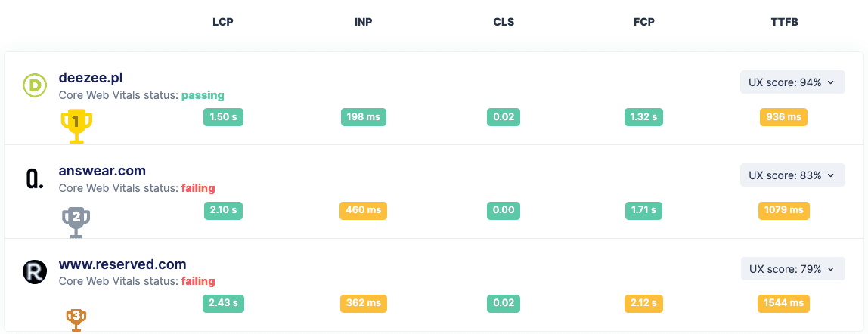This screenshot has height=334, width=868.
Task: Click the reserved.com site logo icon
Action: (x=34, y=271)
